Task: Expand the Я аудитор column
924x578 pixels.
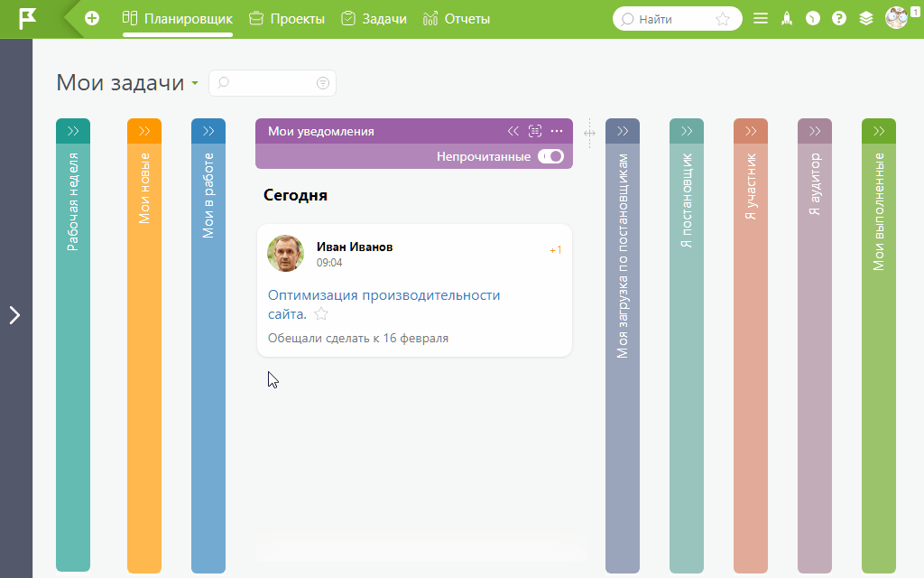Action: coord(815,131)
